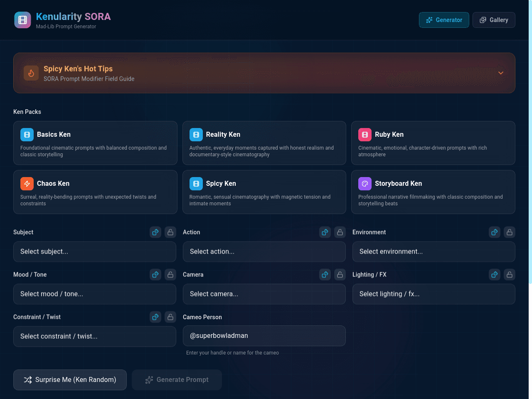Randomize the Environment field with dice icon
Image resolution: width=532 pixels, height=399 pixels.
[x=495, y=232]
